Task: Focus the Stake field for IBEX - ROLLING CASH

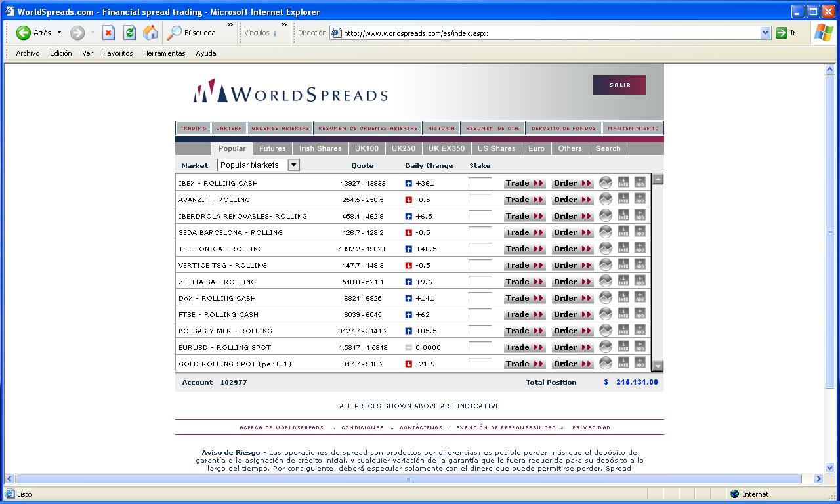Action: tap(480, 182)
